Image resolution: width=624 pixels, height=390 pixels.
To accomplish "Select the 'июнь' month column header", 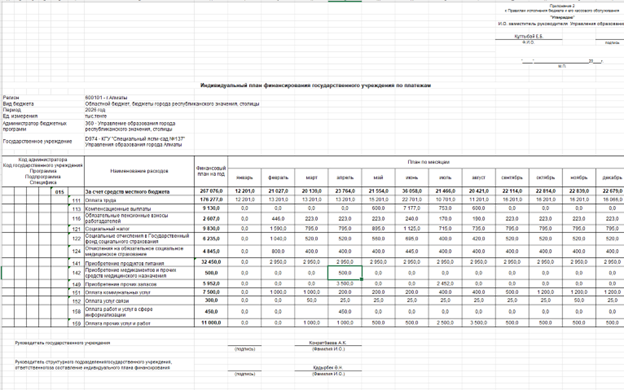I will (411, 177).
